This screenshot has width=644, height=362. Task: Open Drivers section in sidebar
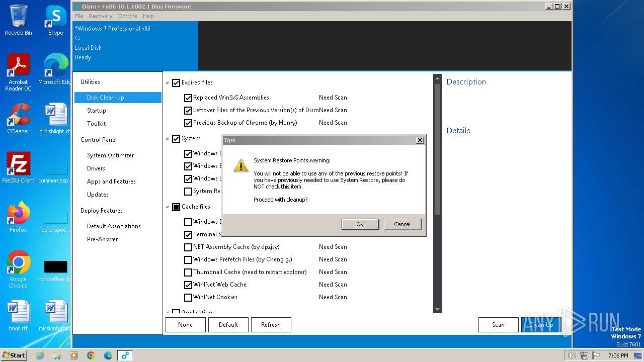(x=96, y=168)
